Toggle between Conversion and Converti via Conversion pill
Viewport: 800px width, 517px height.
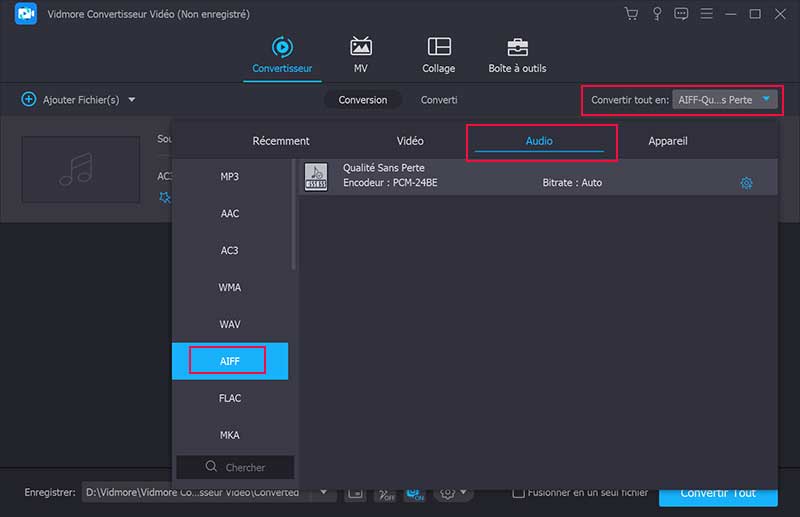click(x=362, y=100)
